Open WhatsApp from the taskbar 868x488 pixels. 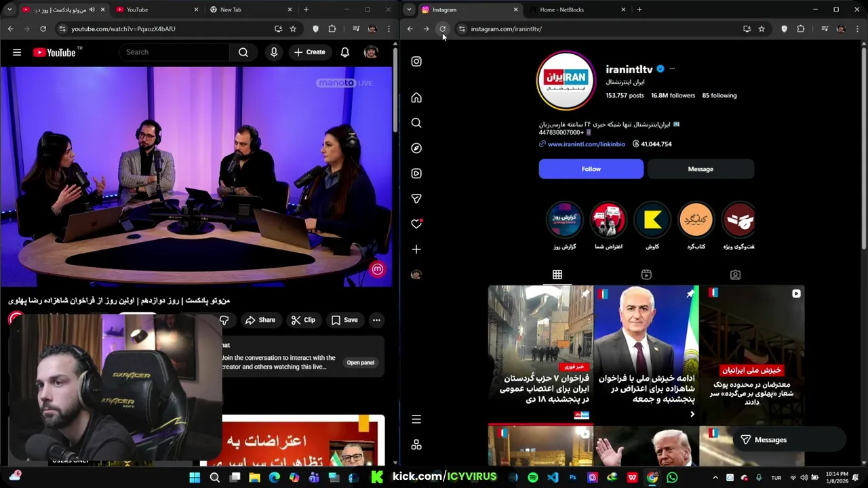(672, 478)
